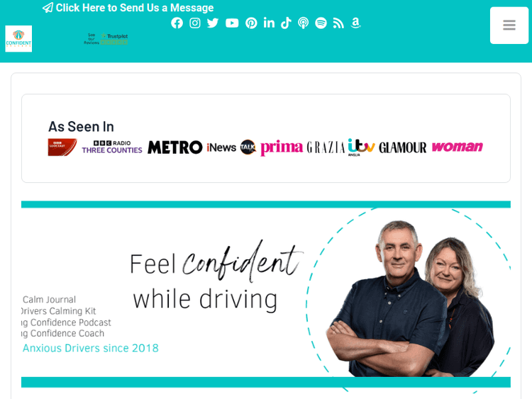The height and width of the screenshot is (399, 532).
Task: Open the Instagram social icon
Action: pyautogui.click(x=195, y=23)
